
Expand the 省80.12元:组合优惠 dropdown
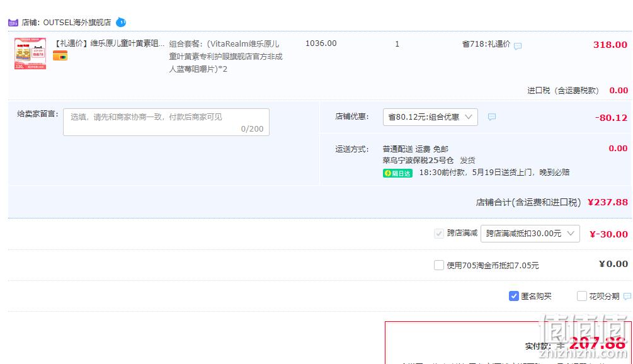[430, 117]
